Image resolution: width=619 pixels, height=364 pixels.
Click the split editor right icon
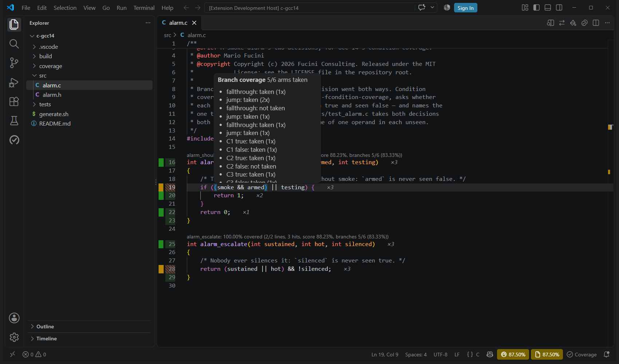[596, 23]
